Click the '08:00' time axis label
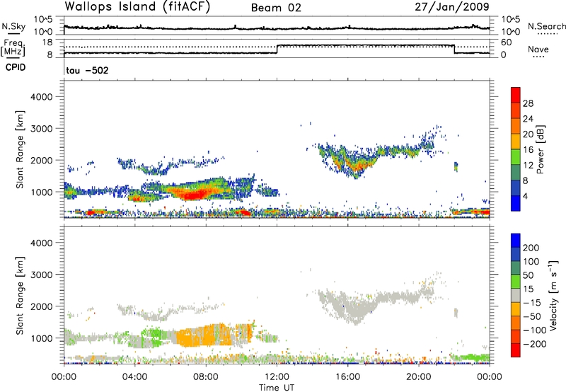The image size is (566, 392). pos(206,377)
